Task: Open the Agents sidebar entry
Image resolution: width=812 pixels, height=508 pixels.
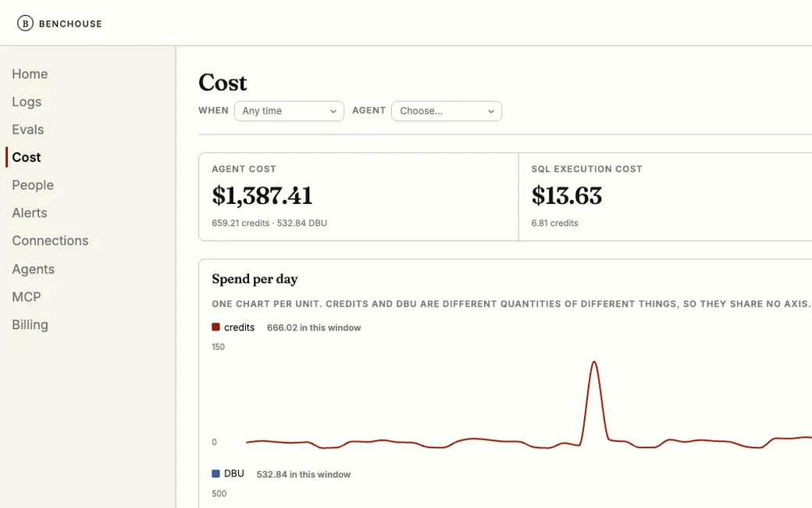Action: click(33, 269)
